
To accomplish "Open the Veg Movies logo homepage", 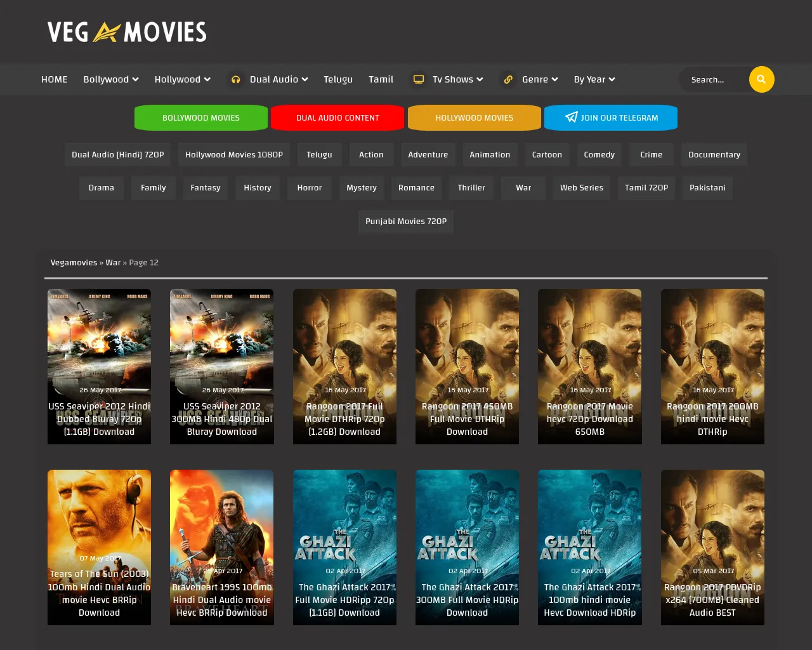I will tap(127, 32).
